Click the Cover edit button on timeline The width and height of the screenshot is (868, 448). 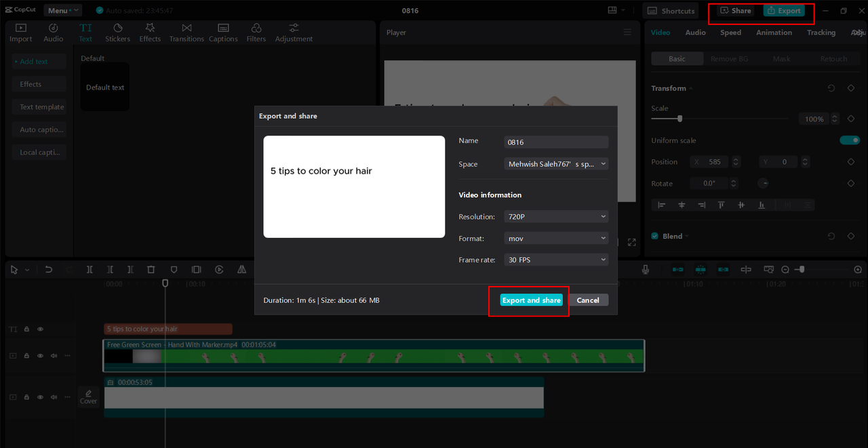click(89, 397)
